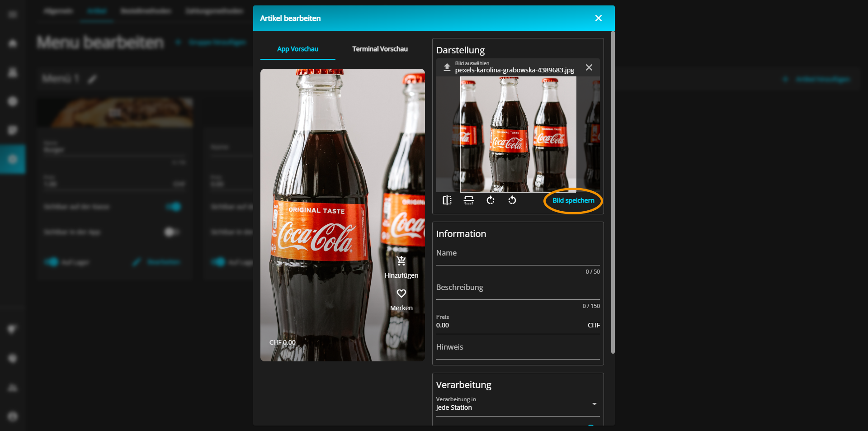This screenshot has height=431, width=868.
Task: Open the Artikel tab on the background page
Action: coord(97,11)
